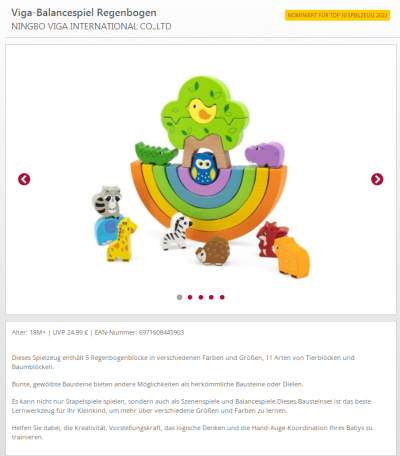Click the blue owl inside the rainbow

point(204,168)
